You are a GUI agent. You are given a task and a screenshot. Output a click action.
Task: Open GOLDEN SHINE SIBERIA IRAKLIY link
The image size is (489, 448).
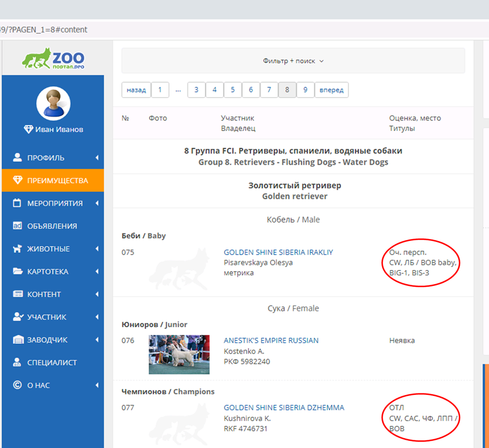278,253
